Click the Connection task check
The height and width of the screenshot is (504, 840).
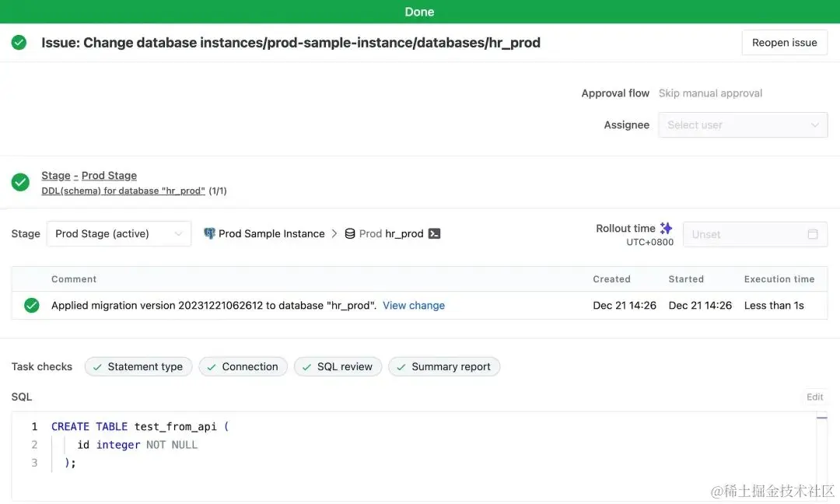(243, 366)
